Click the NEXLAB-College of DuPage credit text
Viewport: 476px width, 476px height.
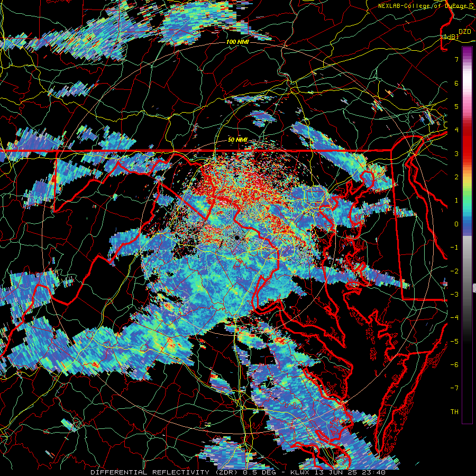[427, 6]
